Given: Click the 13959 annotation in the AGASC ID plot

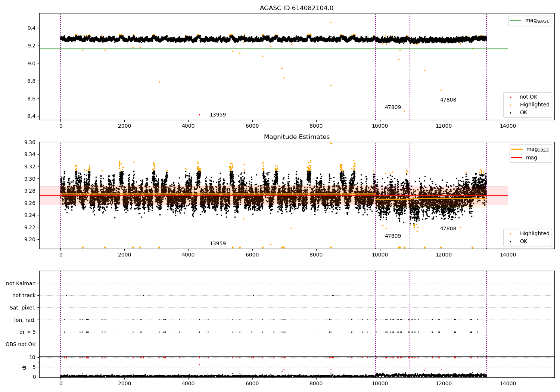Looking at the screenshot, I should tap(218, 115).
